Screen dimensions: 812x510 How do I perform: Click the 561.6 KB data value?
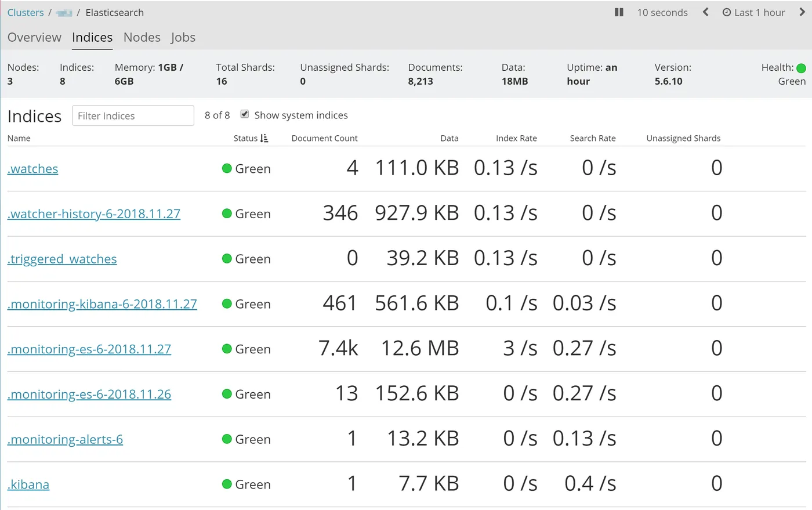[416, 303]
